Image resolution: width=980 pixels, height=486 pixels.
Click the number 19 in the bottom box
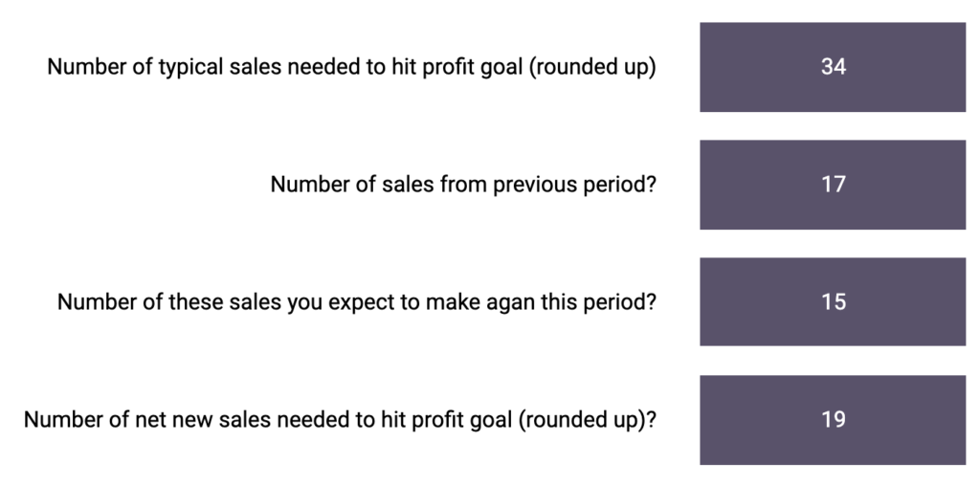(x=834, y=420)
